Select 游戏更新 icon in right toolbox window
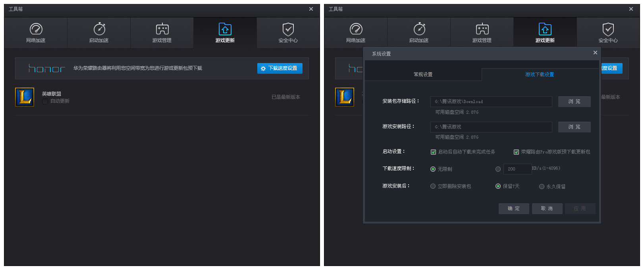The width and height of the screenshot is (644, 270). (545, 29)
